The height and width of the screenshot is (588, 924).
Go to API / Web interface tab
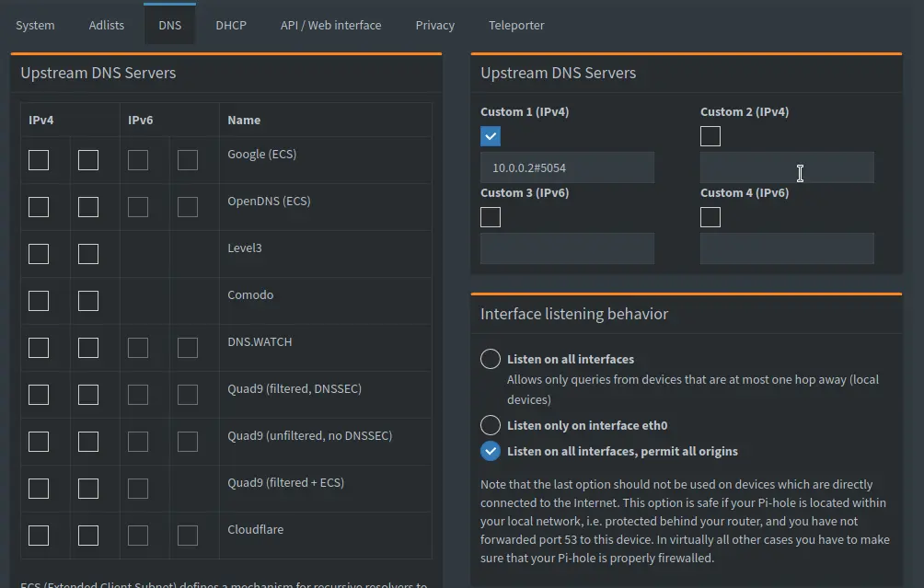330,26
